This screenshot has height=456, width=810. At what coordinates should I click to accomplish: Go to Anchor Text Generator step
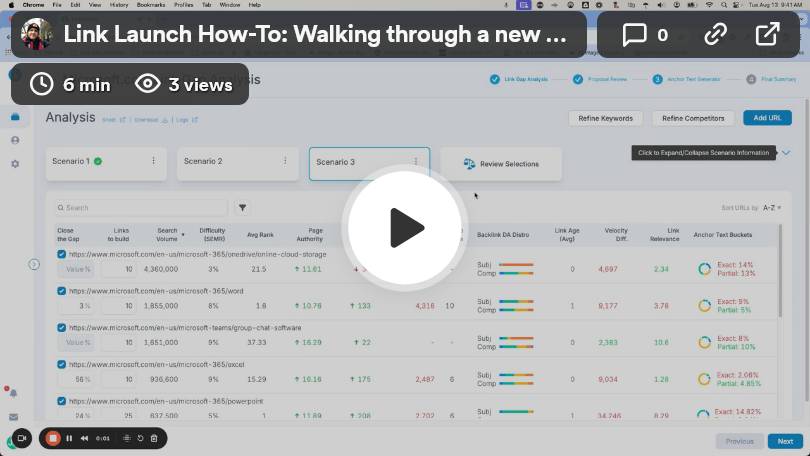tap(687, 79)
